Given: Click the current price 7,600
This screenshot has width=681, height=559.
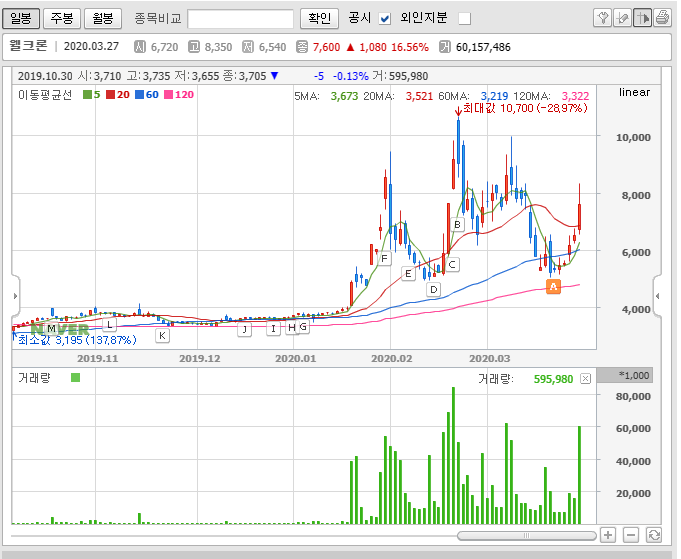Looking at the screenshot, I should click(x=327, y=47).
